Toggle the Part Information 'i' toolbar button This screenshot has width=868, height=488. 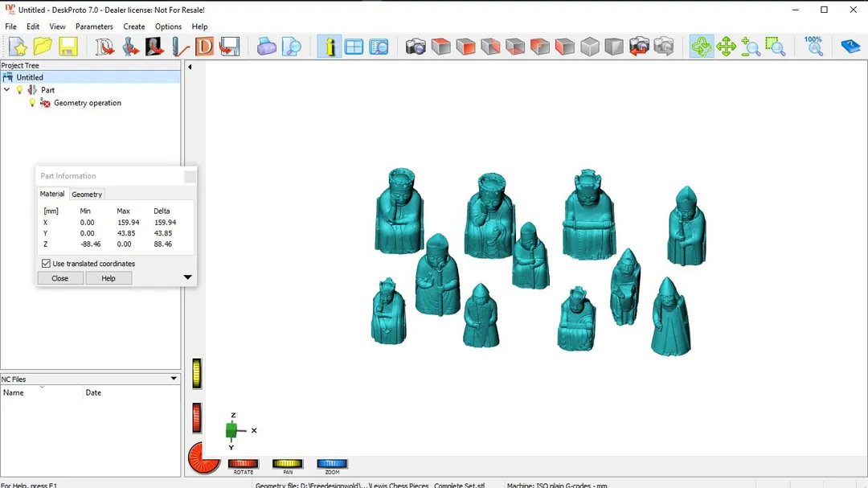[x=330, y=47]
